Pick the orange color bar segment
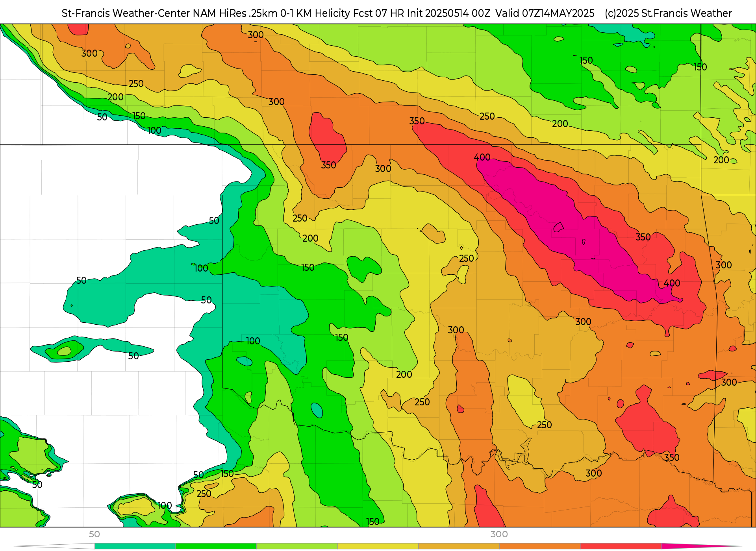 click(540, 546)
